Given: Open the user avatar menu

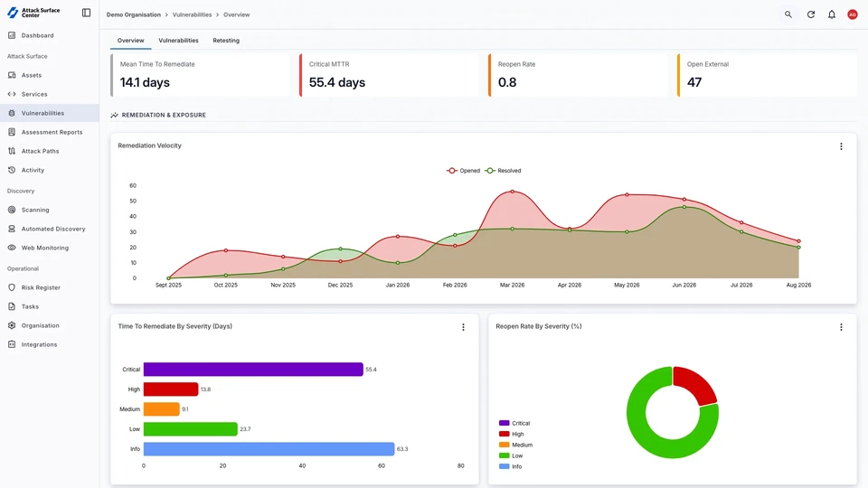Looking at the screenshot, I should [853, 14].
